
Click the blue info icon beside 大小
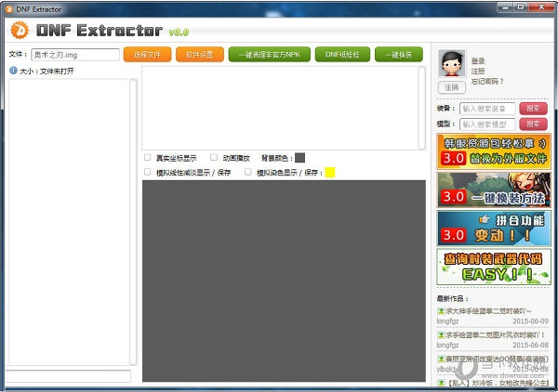13,70
